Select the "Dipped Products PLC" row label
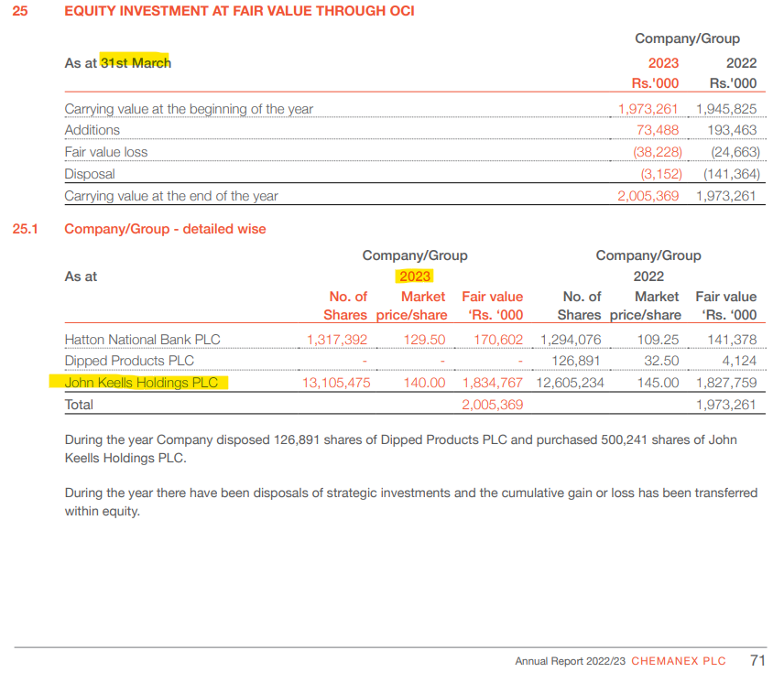 (x=129, y=361)
